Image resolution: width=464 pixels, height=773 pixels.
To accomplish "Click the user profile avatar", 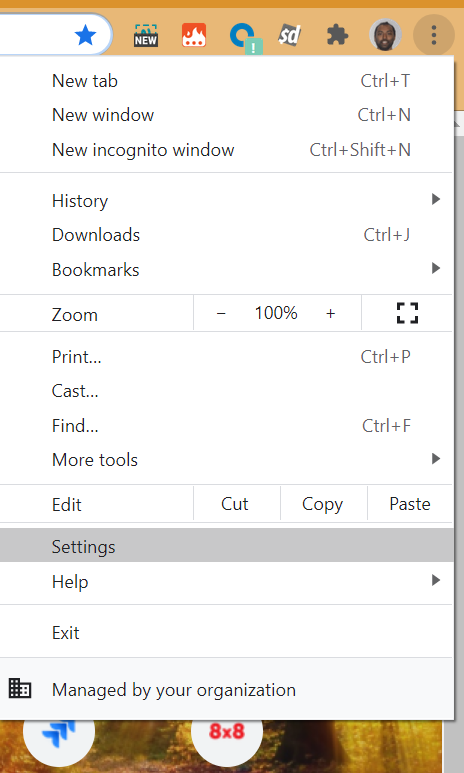I will click(385, 35).
